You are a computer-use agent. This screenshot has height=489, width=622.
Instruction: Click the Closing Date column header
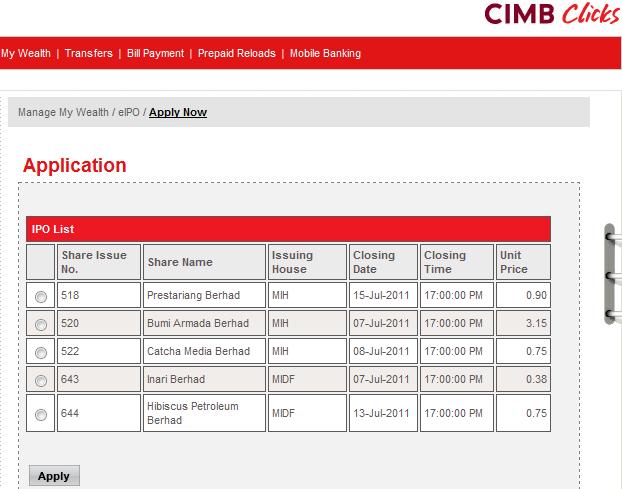click(x=383, y=262)
